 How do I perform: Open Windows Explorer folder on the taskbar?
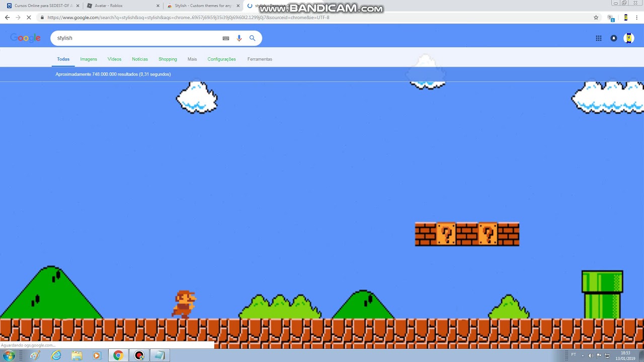pos(76,355)
